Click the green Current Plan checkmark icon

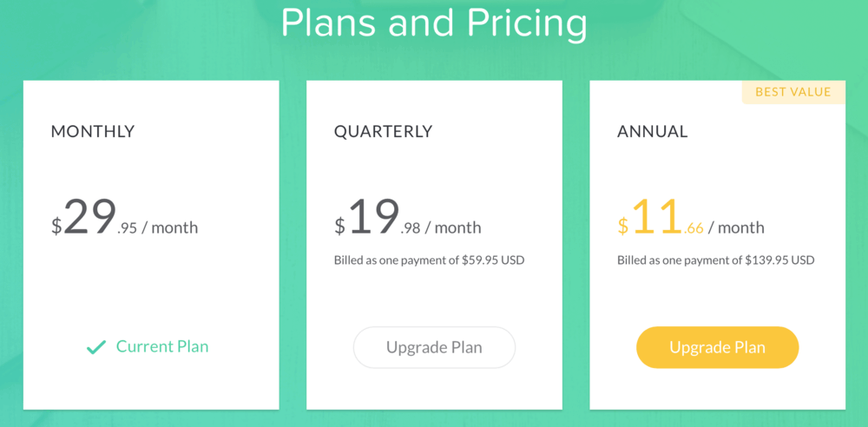click(x=96, y=348)
